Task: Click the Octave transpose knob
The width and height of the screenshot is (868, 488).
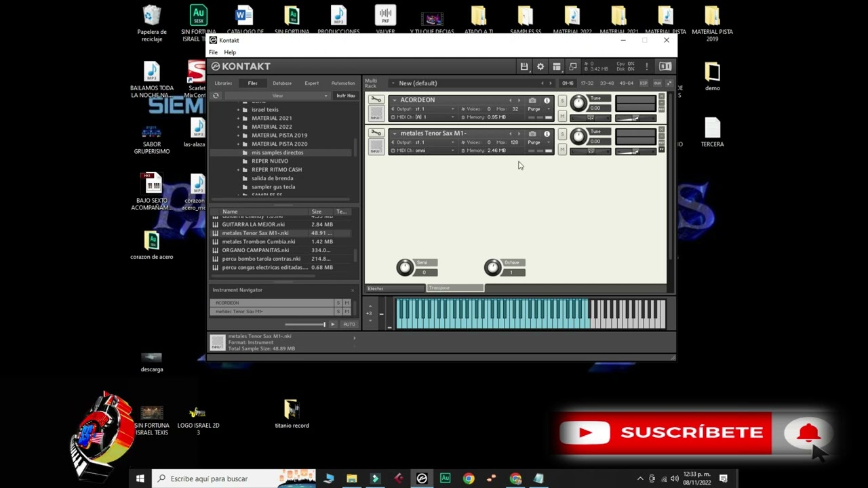Action: click(492, 268)
